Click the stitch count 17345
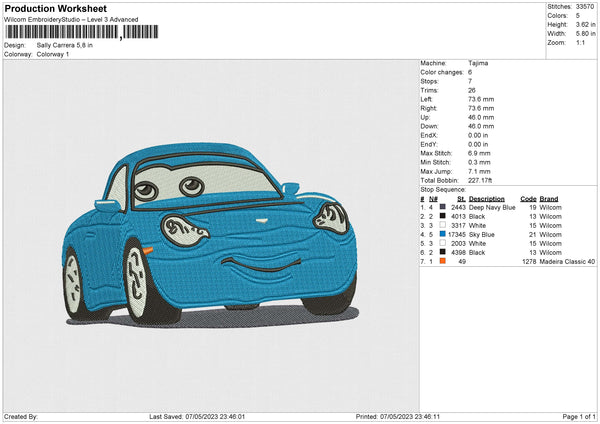 point(457,234)
